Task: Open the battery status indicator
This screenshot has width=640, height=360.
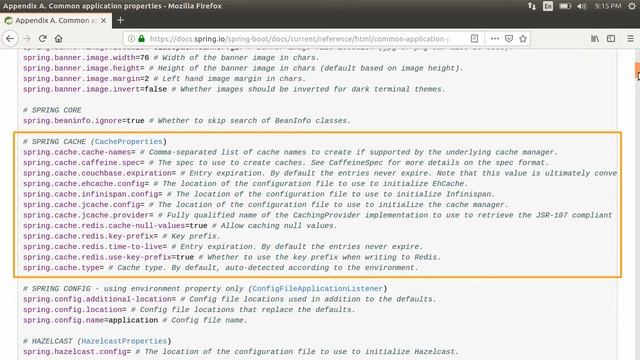Action: coord(565,6)
